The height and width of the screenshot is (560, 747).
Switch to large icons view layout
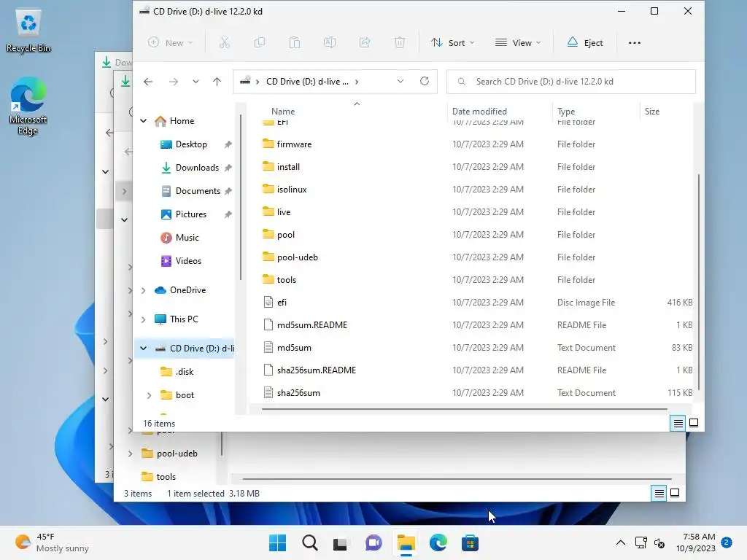pos(694,423)
